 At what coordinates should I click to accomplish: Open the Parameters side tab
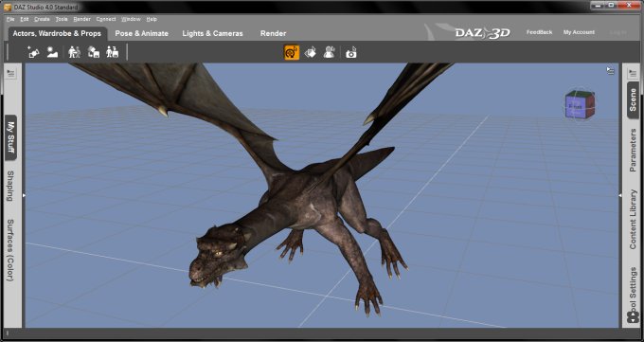[633, 150]
